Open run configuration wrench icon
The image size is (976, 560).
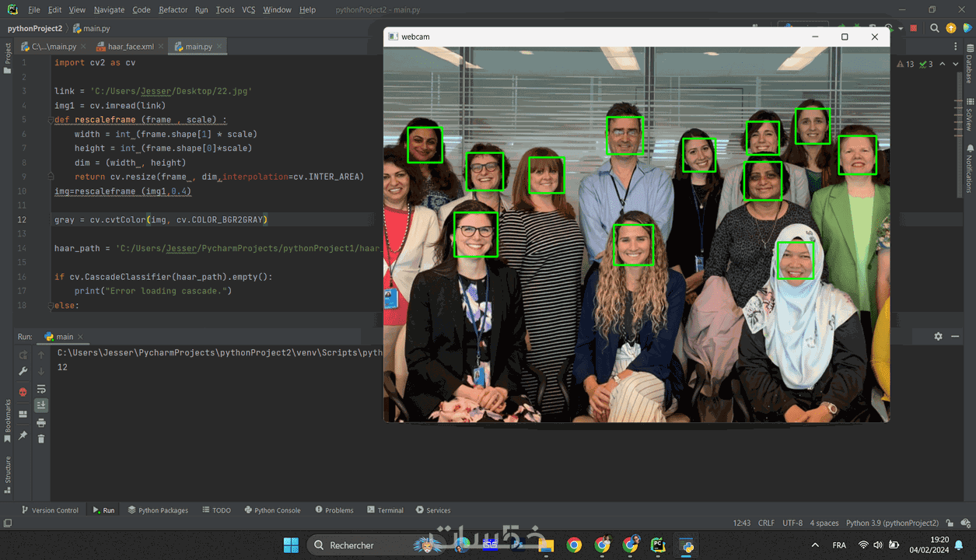[23, 372]
